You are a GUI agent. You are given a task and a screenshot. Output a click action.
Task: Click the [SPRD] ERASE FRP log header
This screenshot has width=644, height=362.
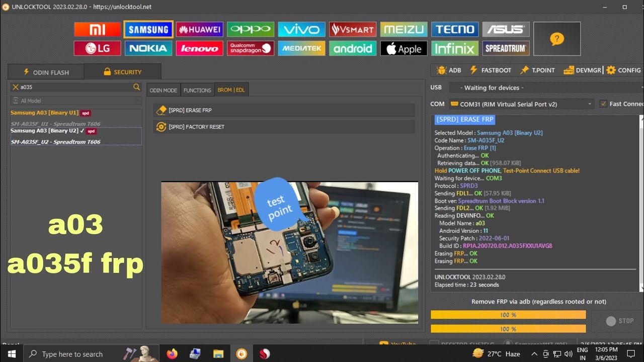(465, 120)
